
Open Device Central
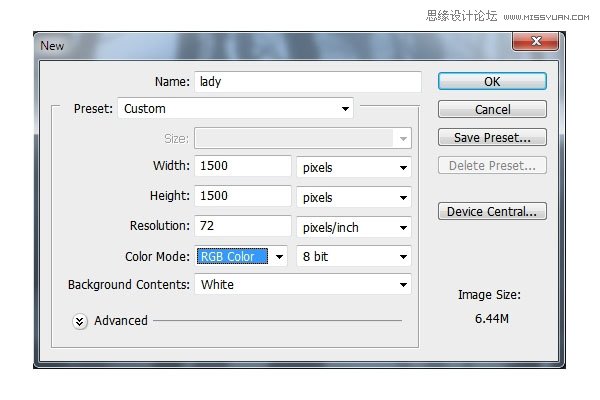tap(492, 211)
